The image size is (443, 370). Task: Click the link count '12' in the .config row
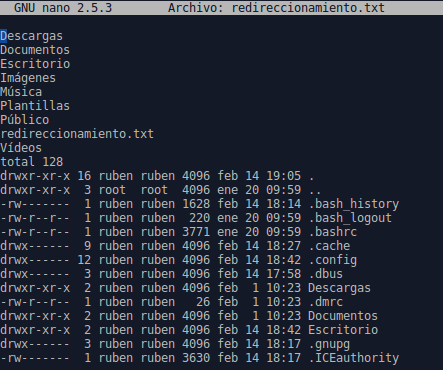pyautogui.click(x=84, y=260)
